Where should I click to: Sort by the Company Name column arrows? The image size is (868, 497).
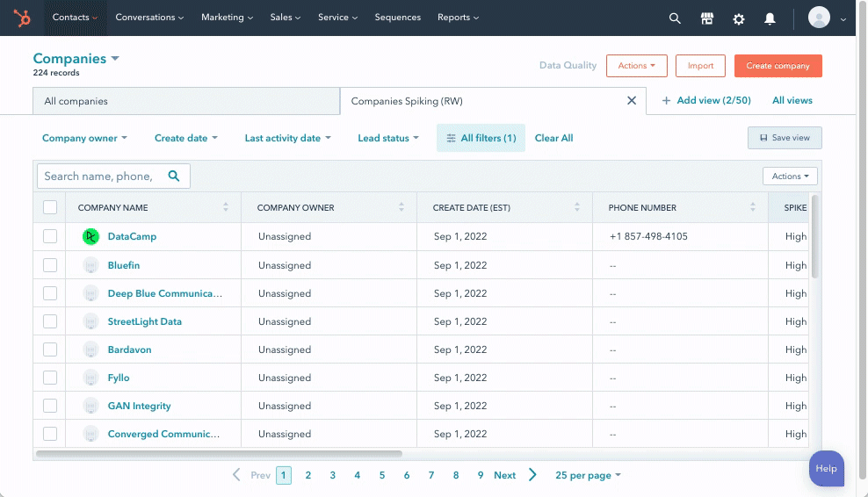point(225,207)
